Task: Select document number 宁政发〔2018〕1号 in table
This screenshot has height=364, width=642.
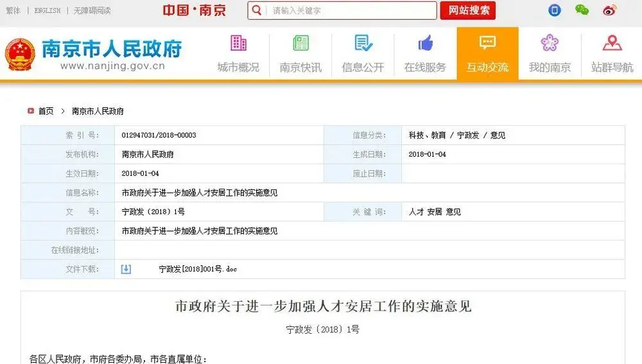Action: point(153,212)
